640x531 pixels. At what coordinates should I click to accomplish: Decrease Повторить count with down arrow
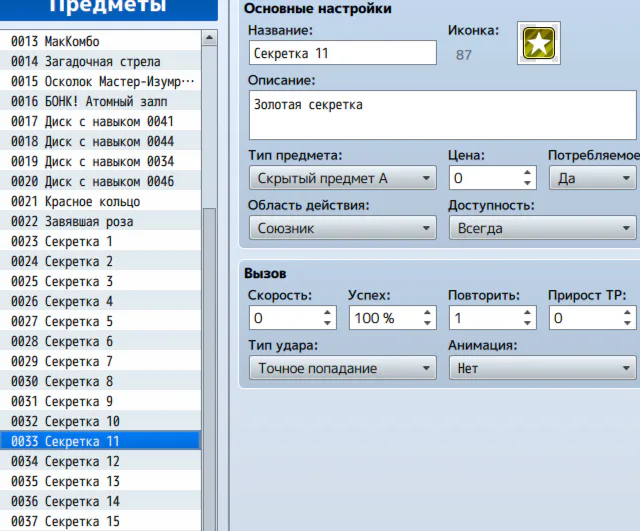coord(527,323)
